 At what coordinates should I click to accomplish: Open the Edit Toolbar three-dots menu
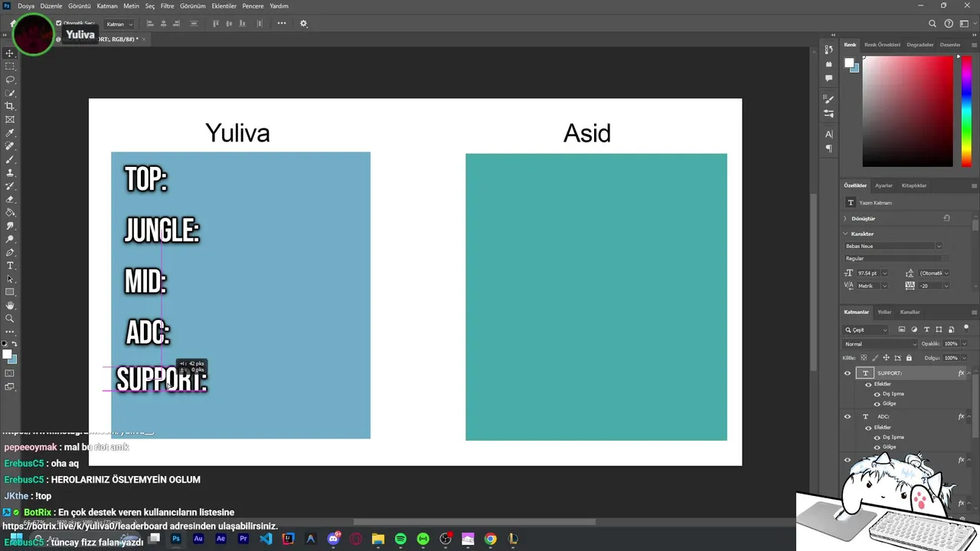tap(10, 331)
